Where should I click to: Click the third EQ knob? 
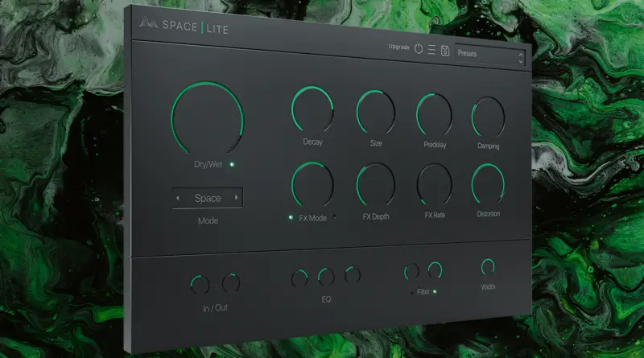pyautogui.click(x=353, y=275)
